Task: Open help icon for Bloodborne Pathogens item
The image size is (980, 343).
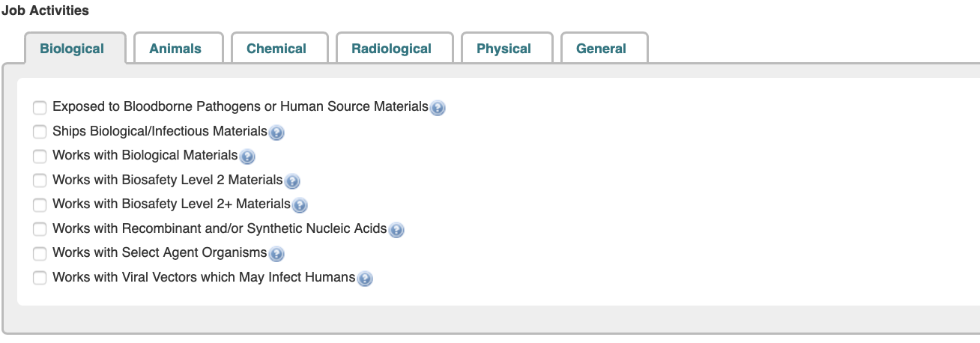Action: pyautogui.click(x=438, y=108)
